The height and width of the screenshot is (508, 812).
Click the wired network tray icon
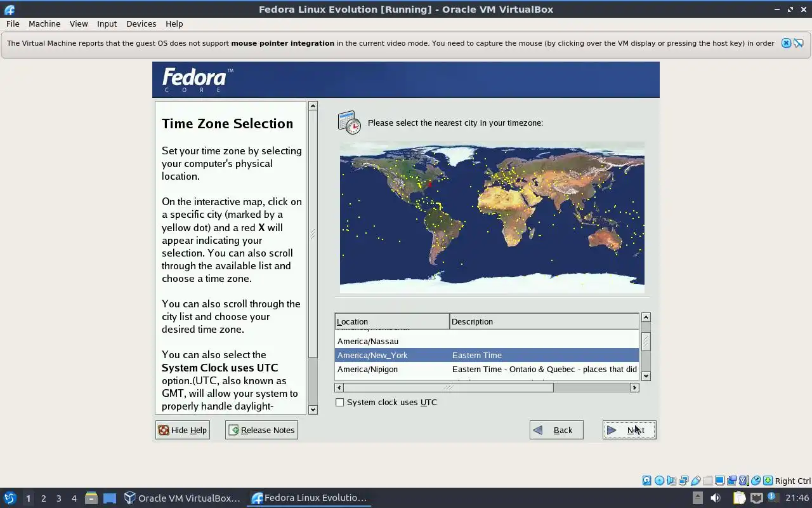pyautogui.click(x=756, y=498)
